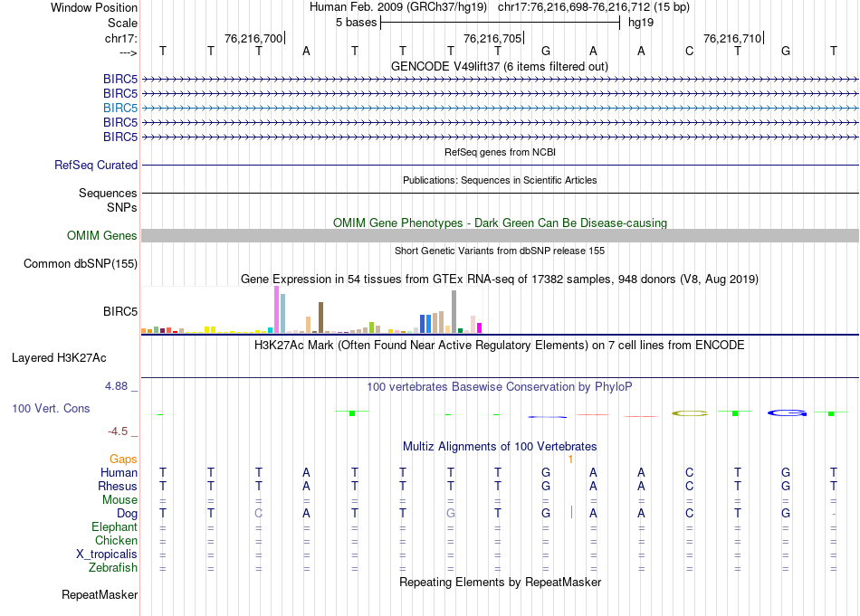
Task: Click the tall dark brown bar in GTEx chart
Action: click(x=320, y=317)
